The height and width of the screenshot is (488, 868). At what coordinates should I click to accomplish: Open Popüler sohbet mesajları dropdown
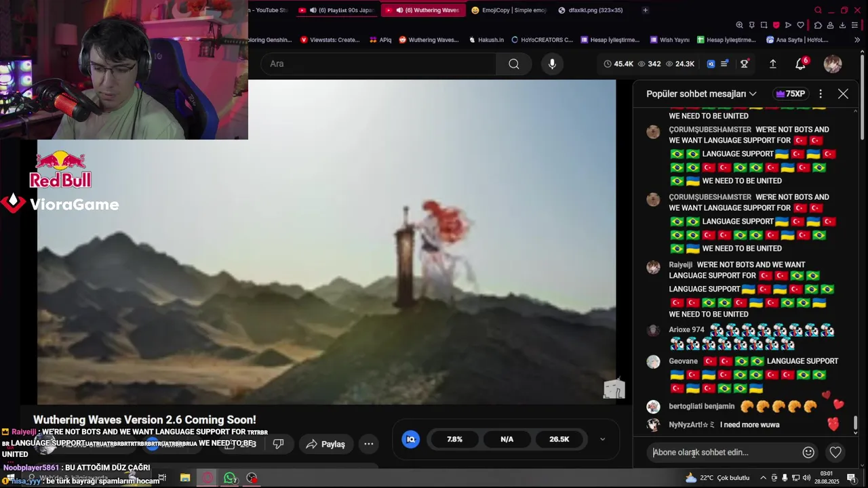[x=701, y=94]
